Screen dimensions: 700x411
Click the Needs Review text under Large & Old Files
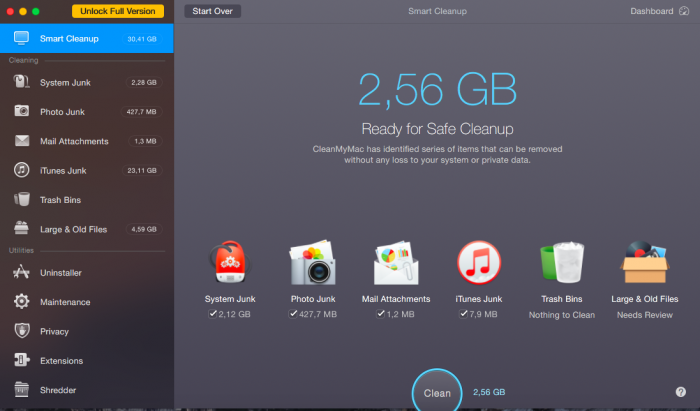click(645, 315)
